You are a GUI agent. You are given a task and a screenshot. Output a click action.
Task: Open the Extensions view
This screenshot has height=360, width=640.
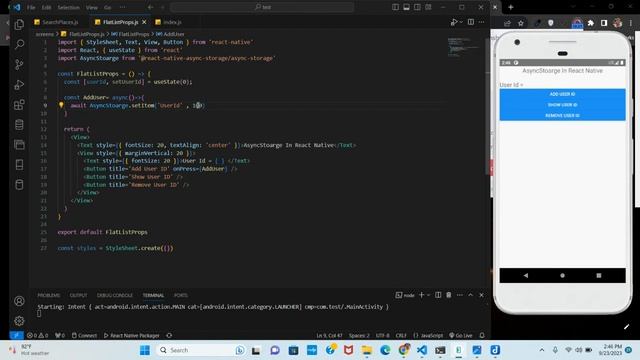pos(19,104)
